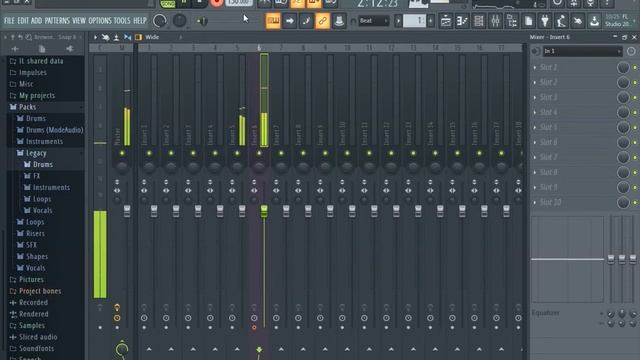
Task: Click Slot 2 mix level knob
Action: (x=623, y=82)
